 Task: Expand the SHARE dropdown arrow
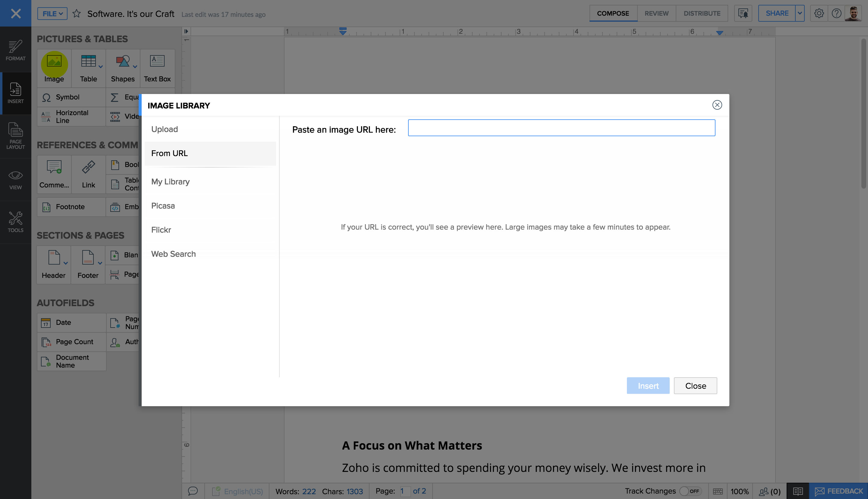coord(800,13)
